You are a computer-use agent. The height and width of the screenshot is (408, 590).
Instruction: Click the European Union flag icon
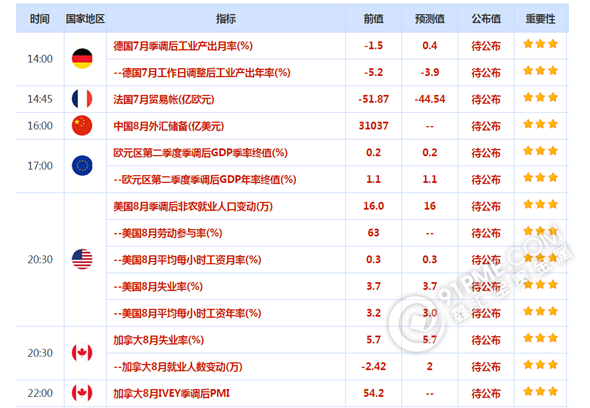(82, 166)
